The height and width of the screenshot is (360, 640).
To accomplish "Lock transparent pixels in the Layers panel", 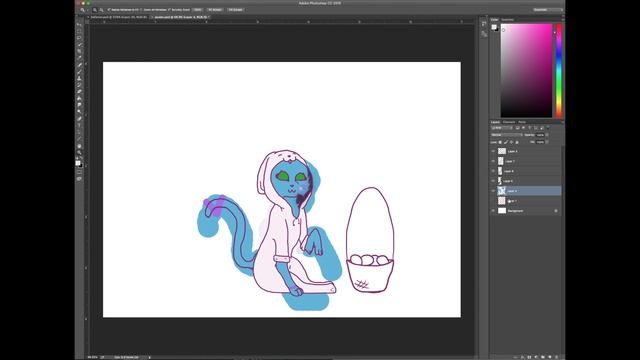I will pyautogui.click(x=500, y=142).
